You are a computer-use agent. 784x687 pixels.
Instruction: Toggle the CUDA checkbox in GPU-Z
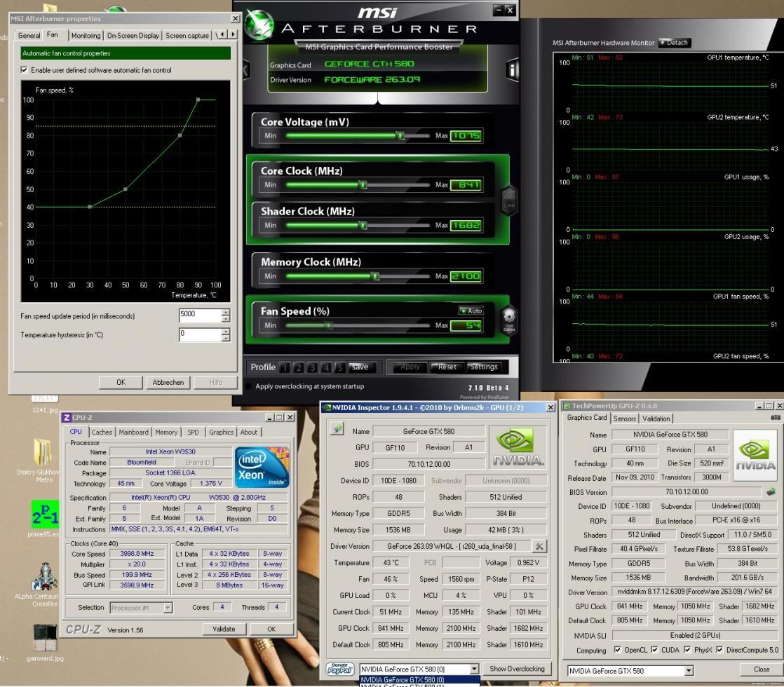coord(654,650)
